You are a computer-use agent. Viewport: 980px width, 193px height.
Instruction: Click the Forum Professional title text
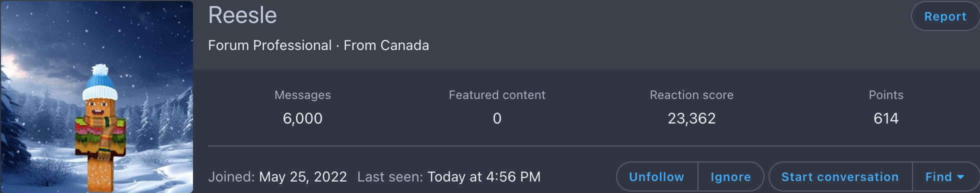270,45
